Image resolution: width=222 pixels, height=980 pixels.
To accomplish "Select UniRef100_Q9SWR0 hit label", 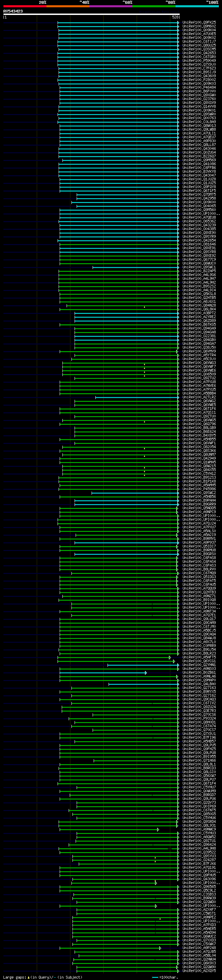I will tap(199, 114).
